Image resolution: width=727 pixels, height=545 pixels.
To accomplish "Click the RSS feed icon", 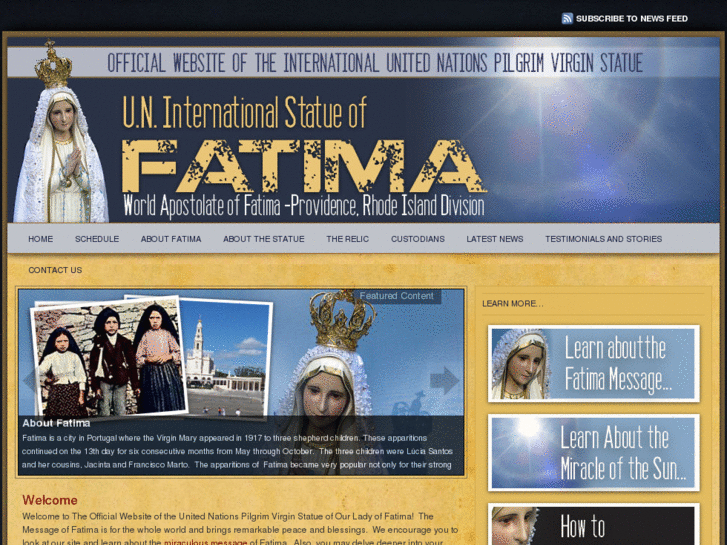I will point(567,19).
